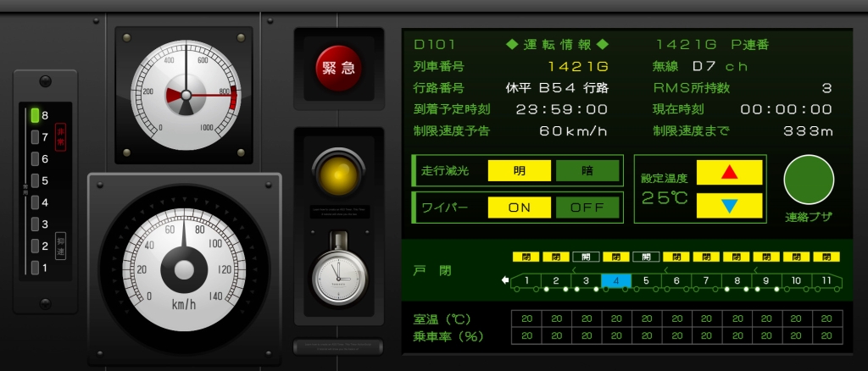
Task: Select car 2 in the train diagram
Action: click(x=556, y=281)
